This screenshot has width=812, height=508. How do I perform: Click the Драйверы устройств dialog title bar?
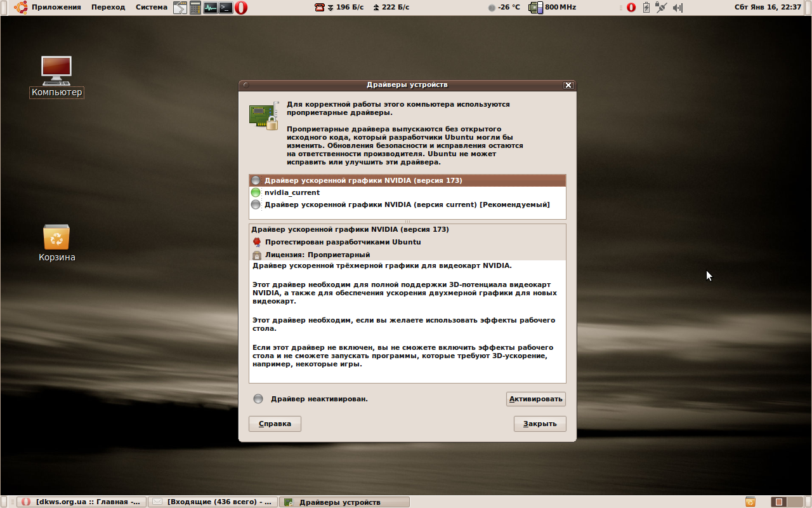tap(407, 85)
